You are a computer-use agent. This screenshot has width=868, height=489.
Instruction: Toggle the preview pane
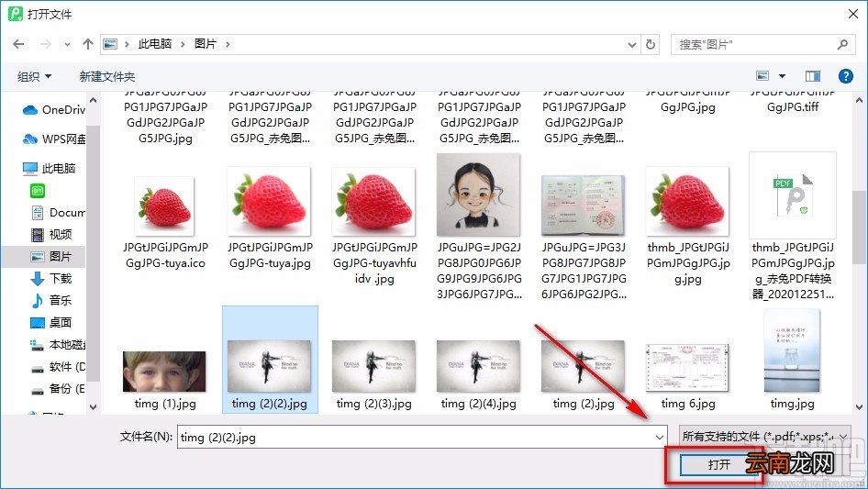(813, 76)
